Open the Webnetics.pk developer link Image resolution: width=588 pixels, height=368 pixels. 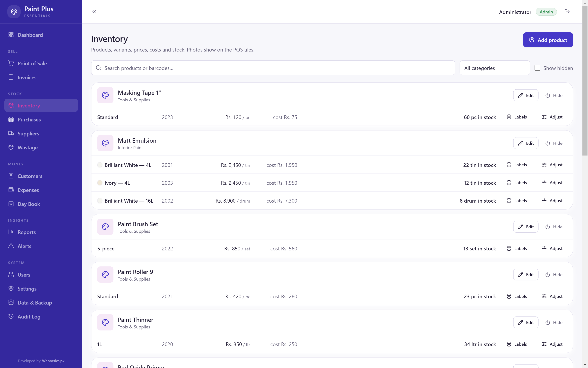53,361
